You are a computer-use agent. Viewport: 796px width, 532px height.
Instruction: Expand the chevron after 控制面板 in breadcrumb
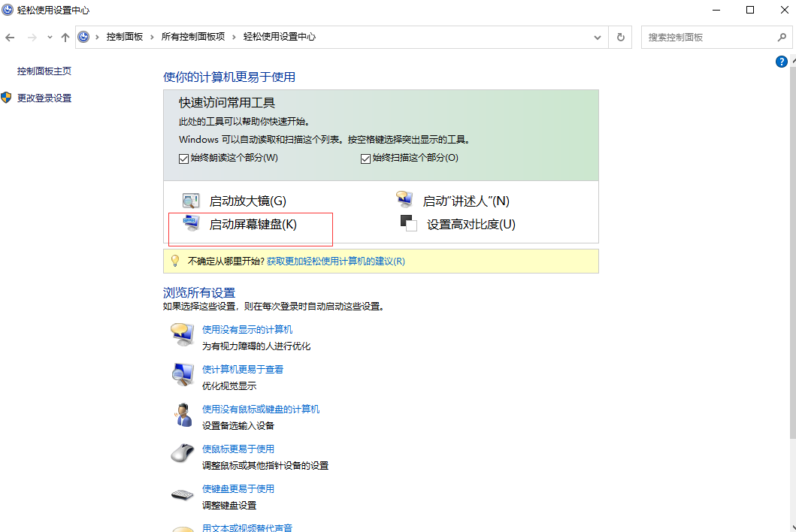pyautogui.click(x=152, y=37)
